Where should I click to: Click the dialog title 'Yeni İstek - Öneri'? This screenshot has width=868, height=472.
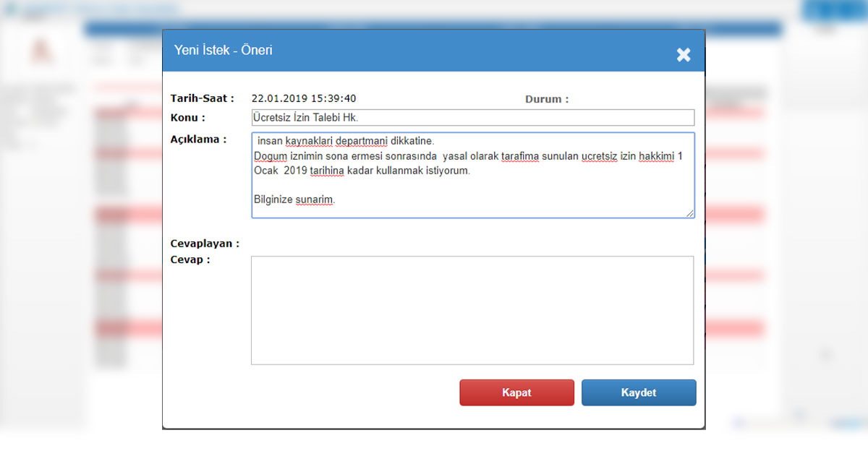click(222, 50)
